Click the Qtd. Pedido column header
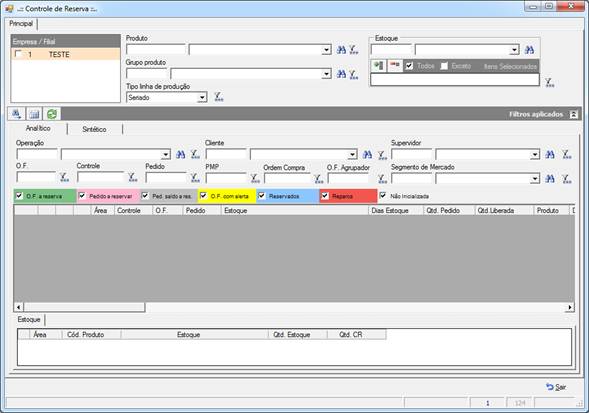Screen dimensions: 589x413 tap(449, 210)
